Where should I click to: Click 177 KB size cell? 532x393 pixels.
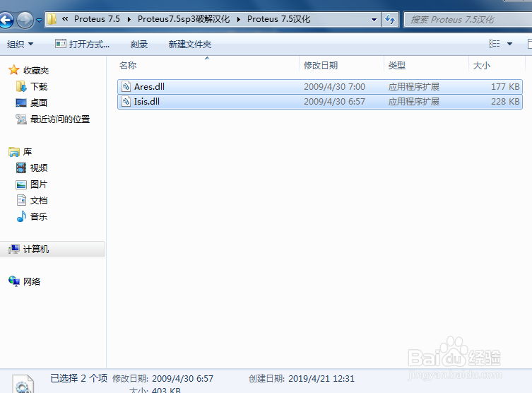505,86
